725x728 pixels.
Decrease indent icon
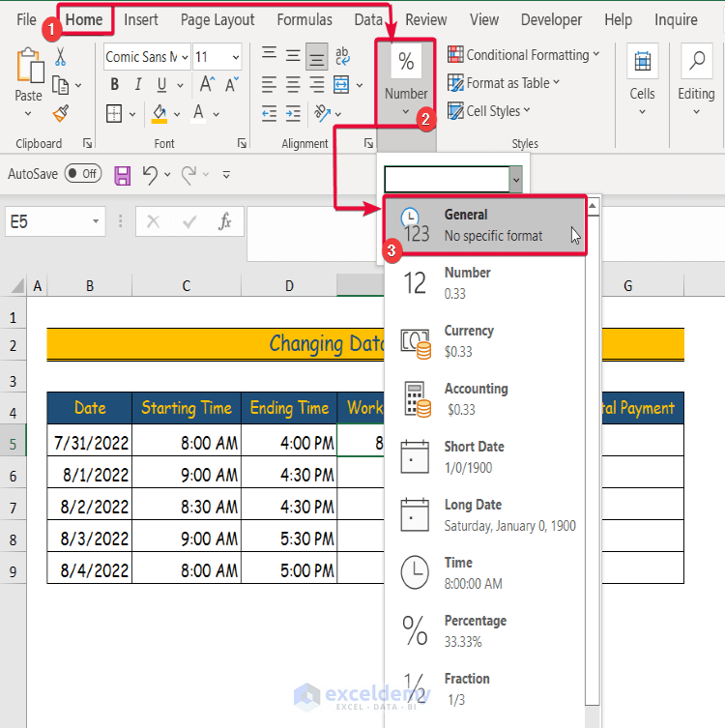pos(269,113)
